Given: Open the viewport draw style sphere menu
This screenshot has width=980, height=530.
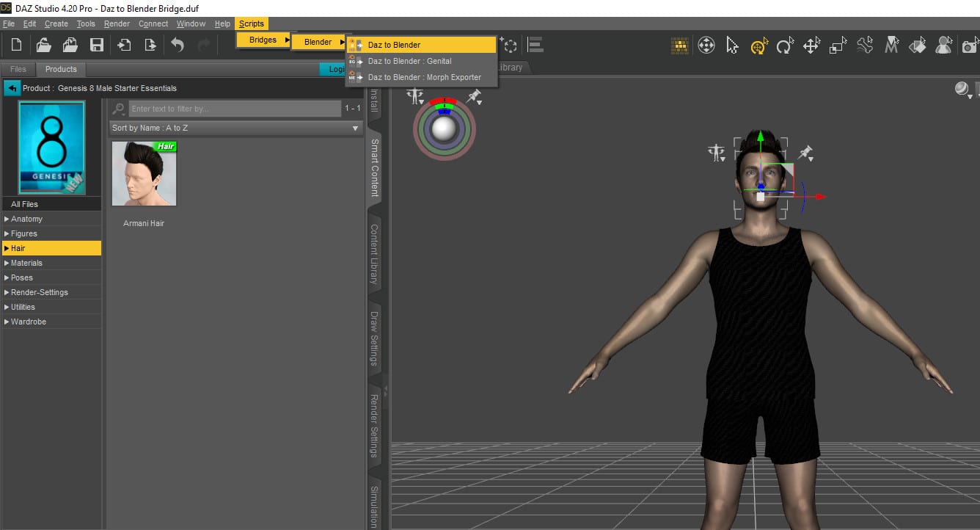Looking at the screenshot, I should pyautogui.click(x=963, y=90).
